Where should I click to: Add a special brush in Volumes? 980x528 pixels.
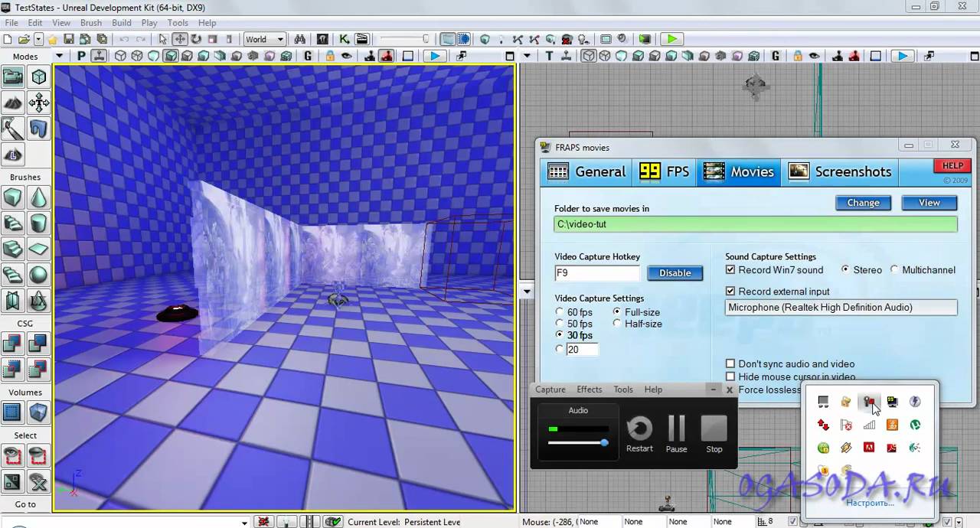[x=13, y=413]
